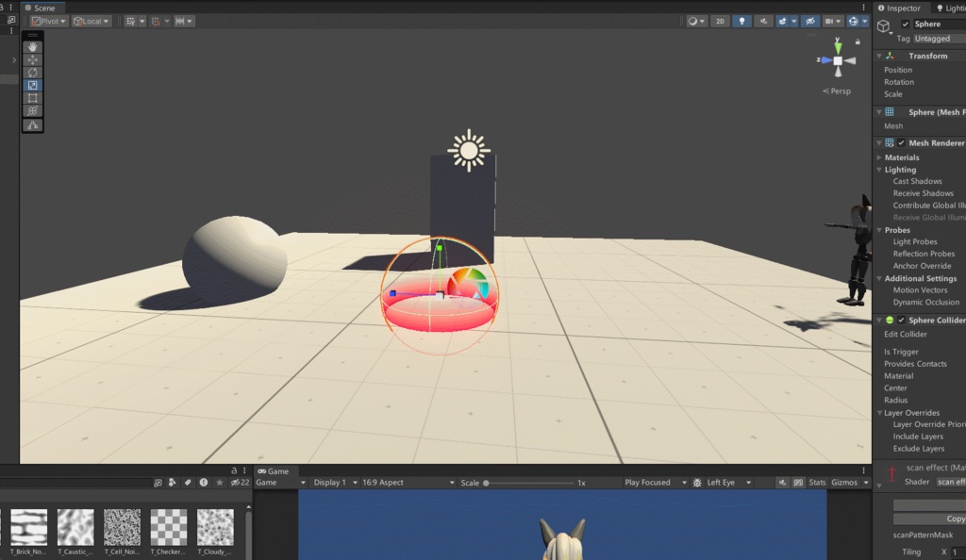Select the Hand tool in the Scene toolbar
This screenshot has width=966, height=560.
(32, 46)
